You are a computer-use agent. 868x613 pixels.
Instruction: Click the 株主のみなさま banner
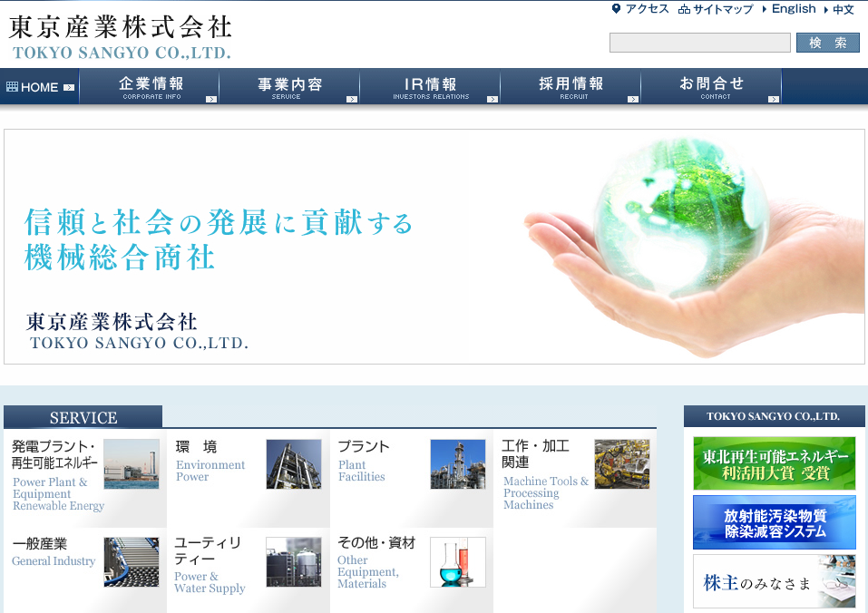(x=774, y=581)
